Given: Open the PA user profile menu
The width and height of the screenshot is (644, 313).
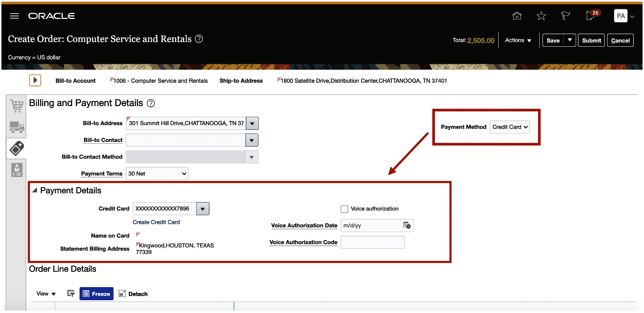Looking at the screenshot, I should pos(624,16).
